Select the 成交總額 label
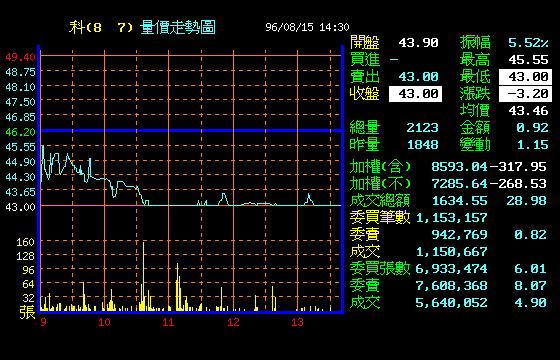560x360 pixels. tap(380, 201)
